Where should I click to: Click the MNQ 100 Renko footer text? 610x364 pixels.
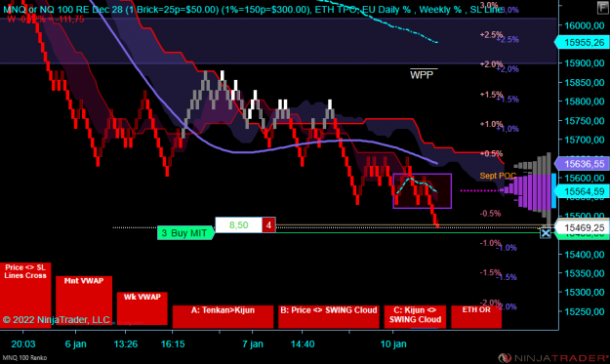tap(24, 357)
